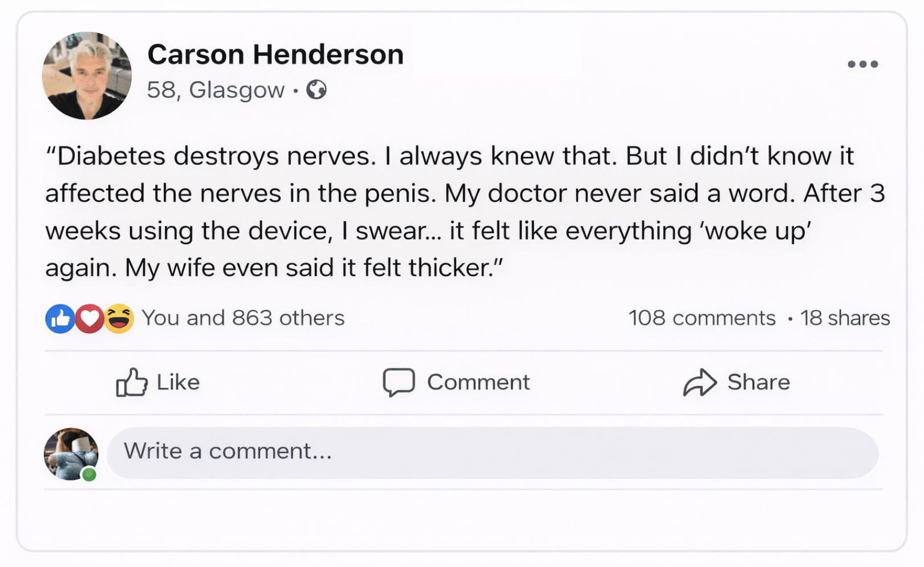This screenshot has width=924, height=567.
Task: Click the outlined thumbs-up Like icon
Action: (132, 382)
